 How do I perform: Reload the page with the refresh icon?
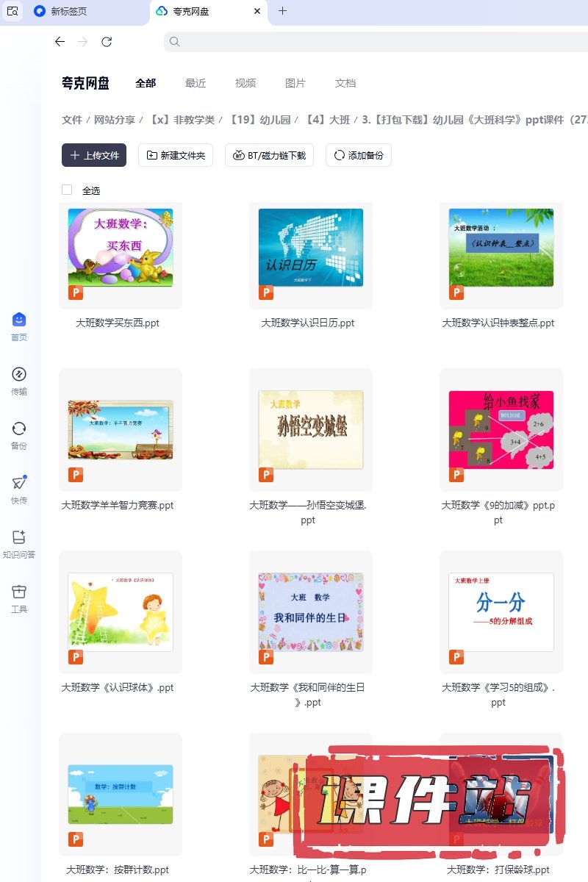pos(107,42)
